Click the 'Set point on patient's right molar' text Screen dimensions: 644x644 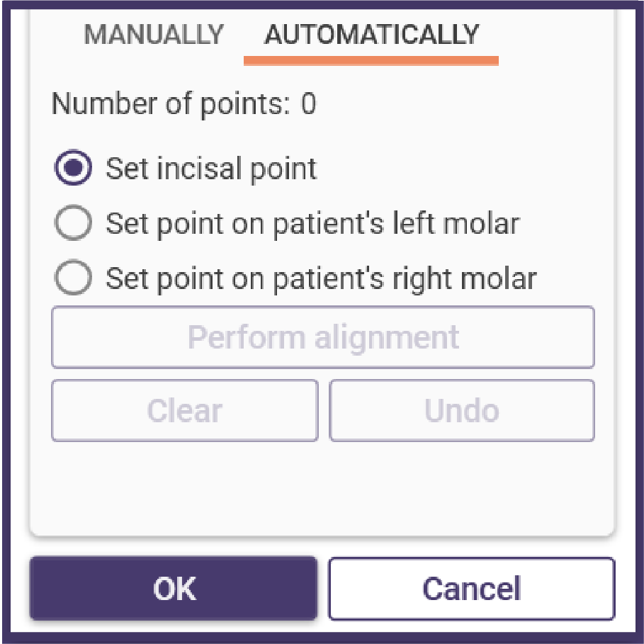click(321, 279)
